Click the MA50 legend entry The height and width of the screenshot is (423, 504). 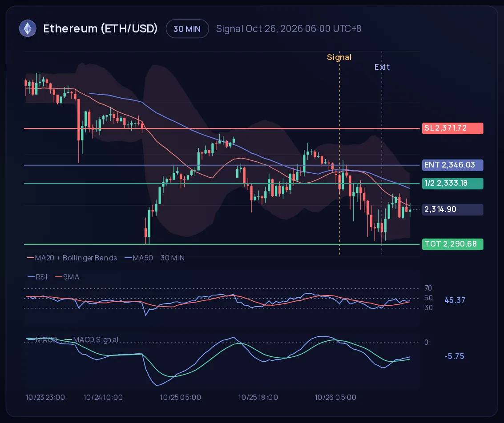[x=139, y=258]
